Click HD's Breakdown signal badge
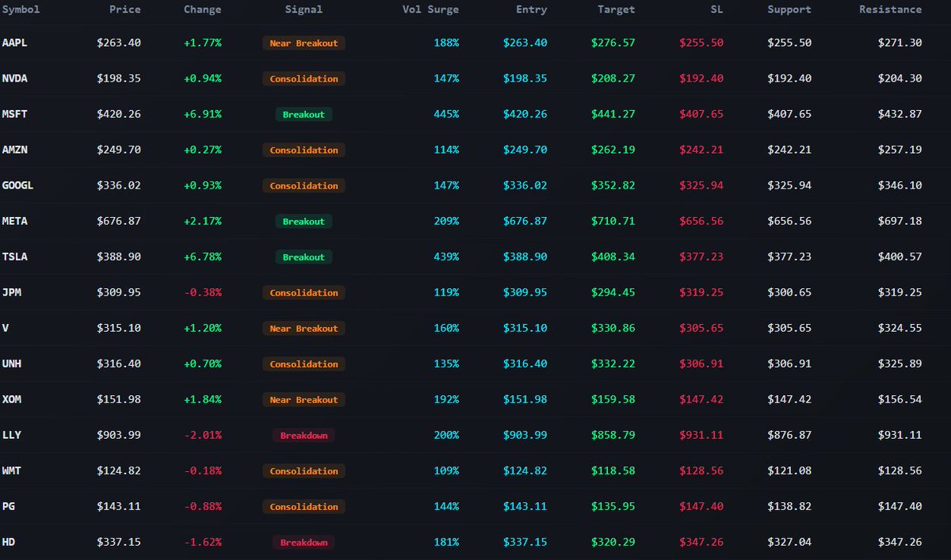 tap(304, 542)
